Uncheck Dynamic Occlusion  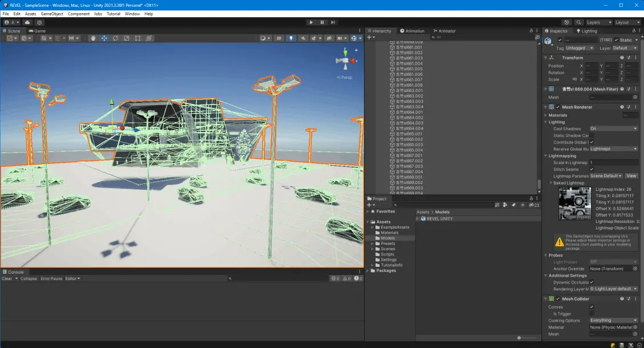pos(592,282)
